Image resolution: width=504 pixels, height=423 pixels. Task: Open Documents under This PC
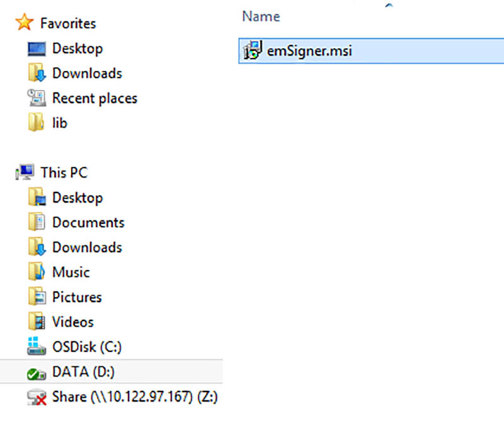[88, 222]
